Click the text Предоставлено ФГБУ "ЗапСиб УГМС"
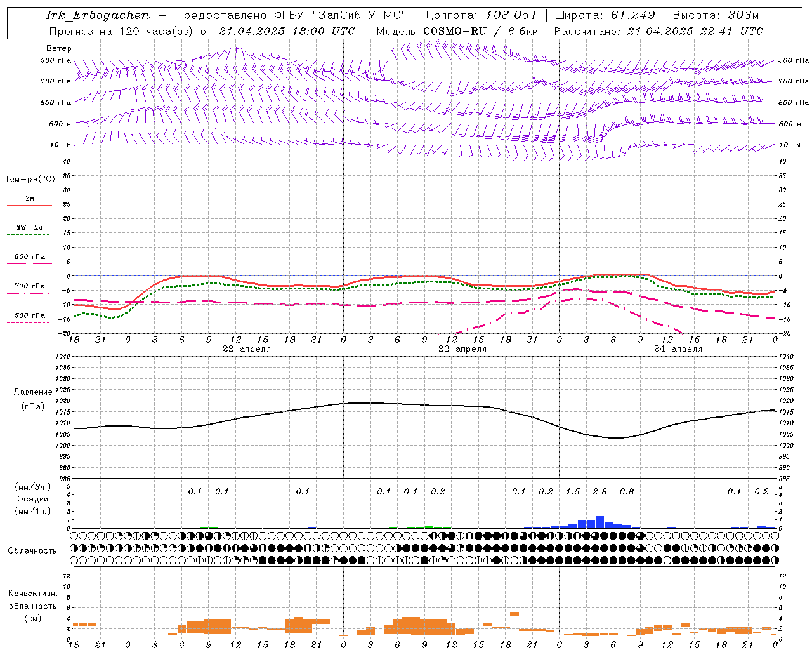 [x=290, y=15]
